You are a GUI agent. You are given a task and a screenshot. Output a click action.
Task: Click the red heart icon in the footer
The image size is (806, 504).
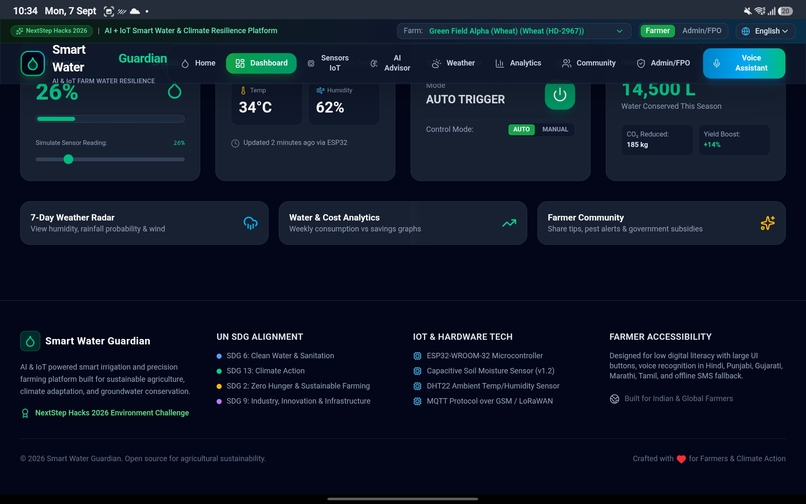681,459
